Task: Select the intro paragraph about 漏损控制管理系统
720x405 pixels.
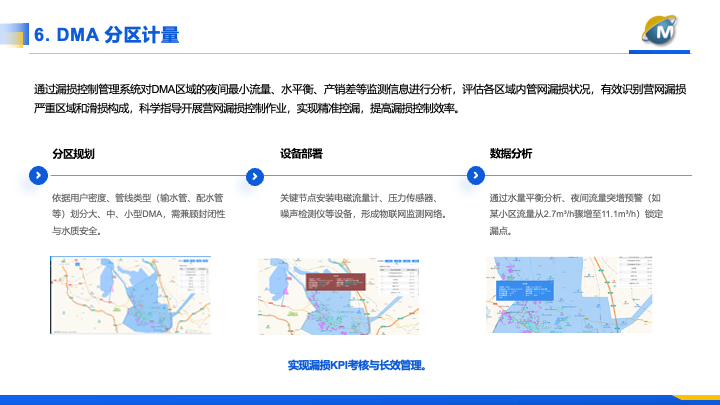Action: tap(359, 99)
